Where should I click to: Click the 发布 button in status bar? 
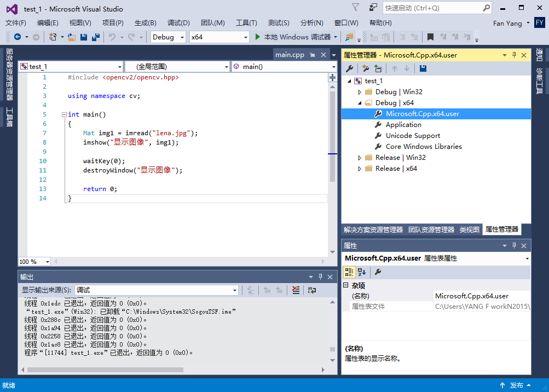point(516,385)
